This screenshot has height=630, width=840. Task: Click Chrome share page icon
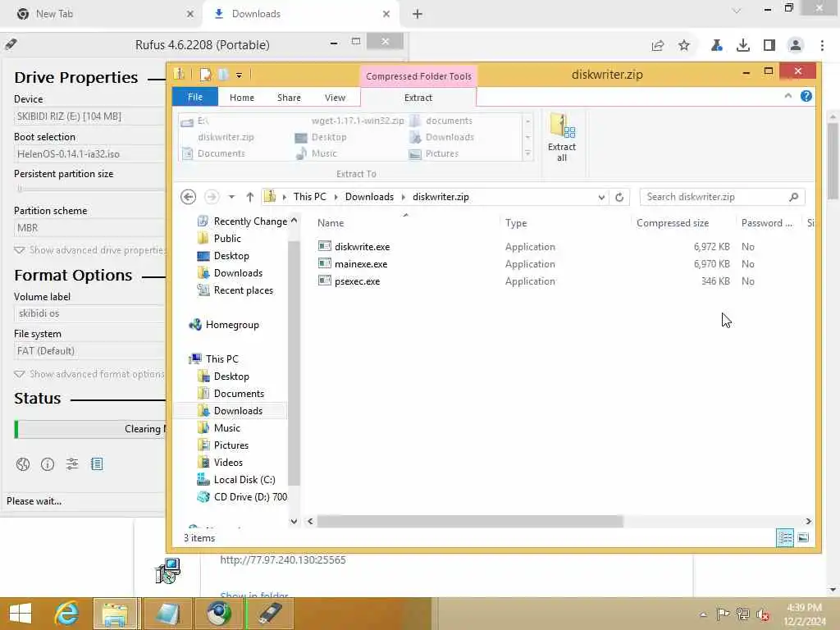tap(658, 46)
